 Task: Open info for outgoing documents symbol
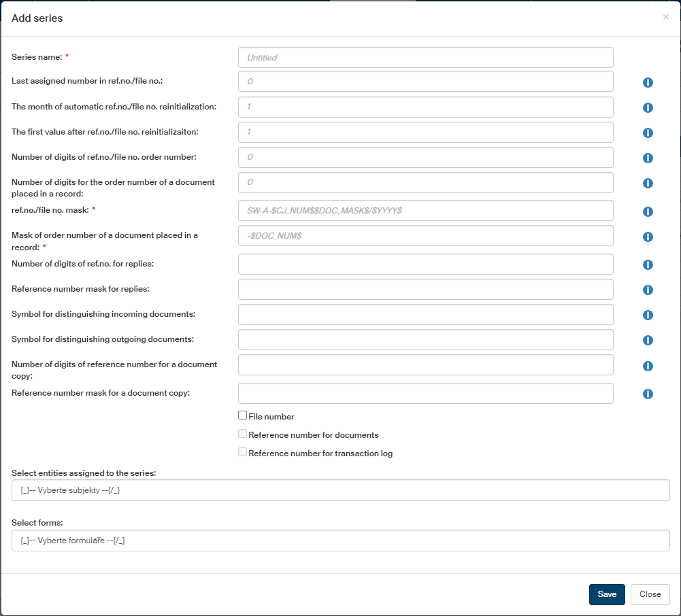[648, 340]
